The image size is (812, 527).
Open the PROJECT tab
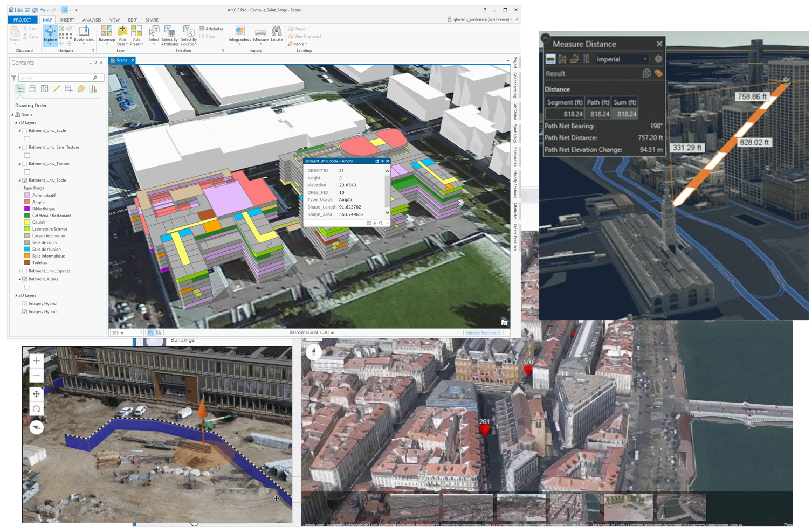click(22, 20)
